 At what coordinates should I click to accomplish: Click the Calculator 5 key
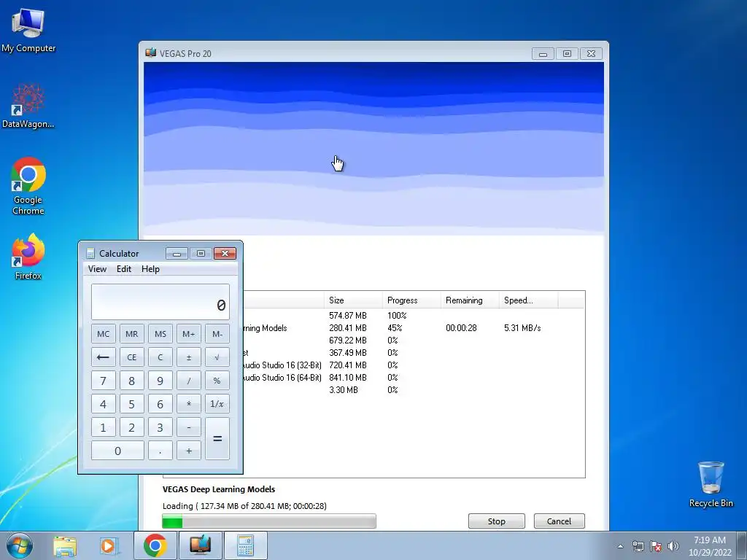(x=132, y=404)
